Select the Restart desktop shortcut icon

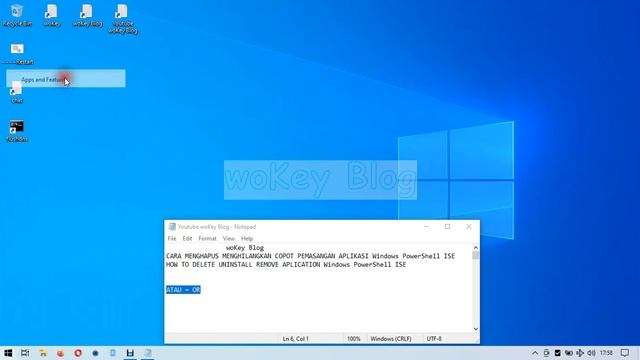click(17, 54)
